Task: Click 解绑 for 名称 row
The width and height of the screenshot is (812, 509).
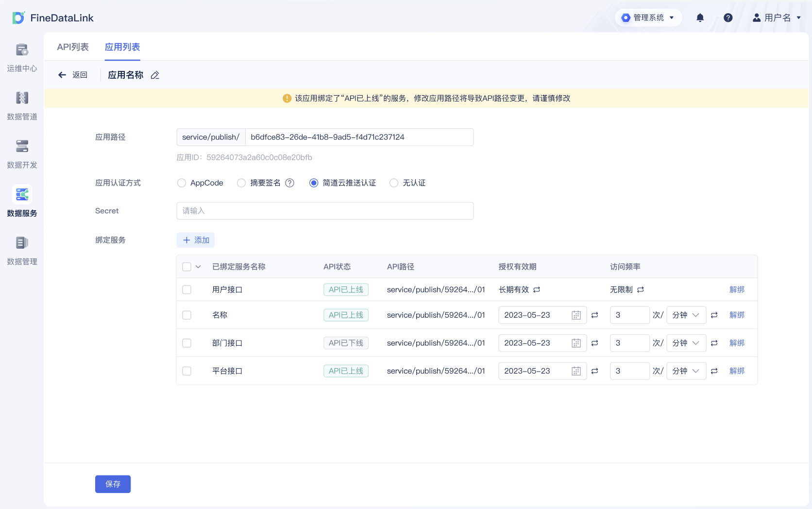Action: 737,315
